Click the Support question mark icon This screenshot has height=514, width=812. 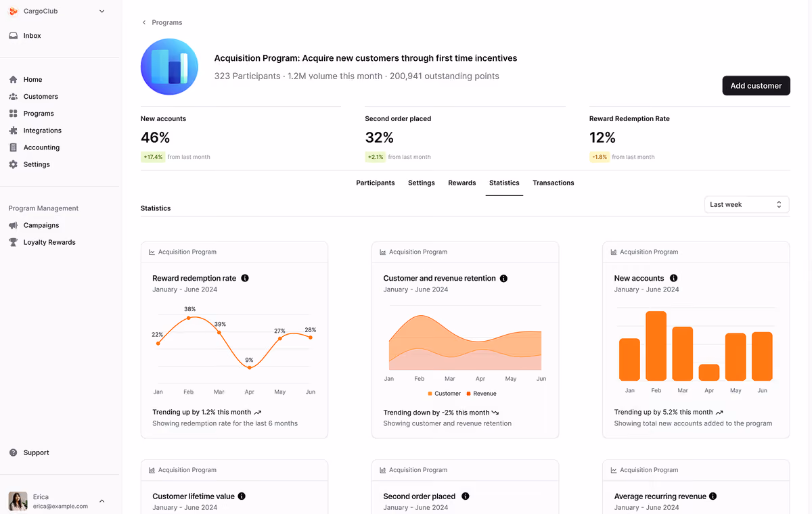tap(13, 452)
